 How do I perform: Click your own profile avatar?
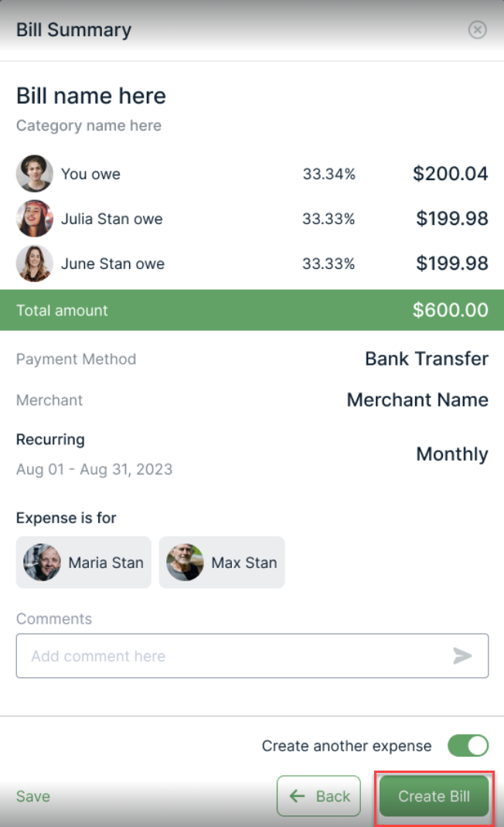tap(35, 174)
